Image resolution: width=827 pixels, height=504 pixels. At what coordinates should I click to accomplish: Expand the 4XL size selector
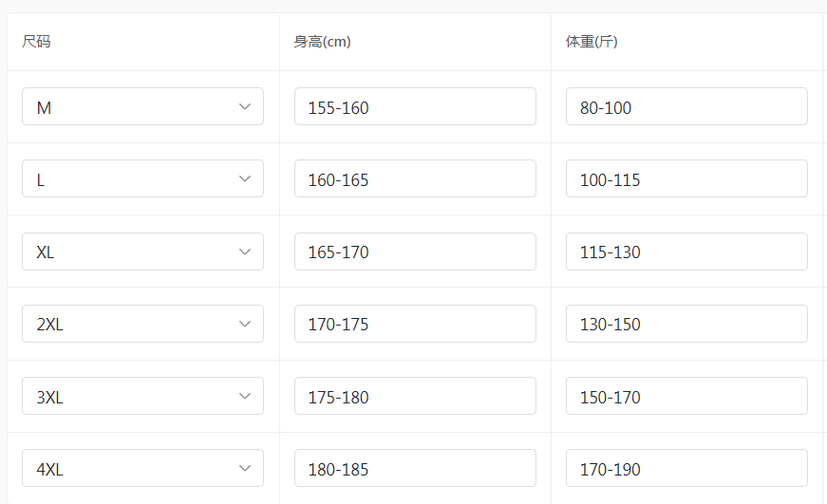[x=142, y=469]
